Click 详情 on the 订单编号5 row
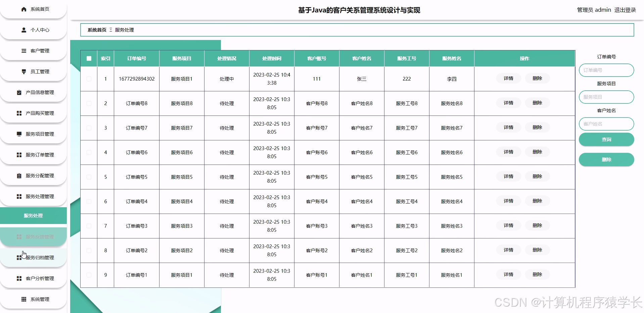Screen dimensions: 644x313 (508, 176)
